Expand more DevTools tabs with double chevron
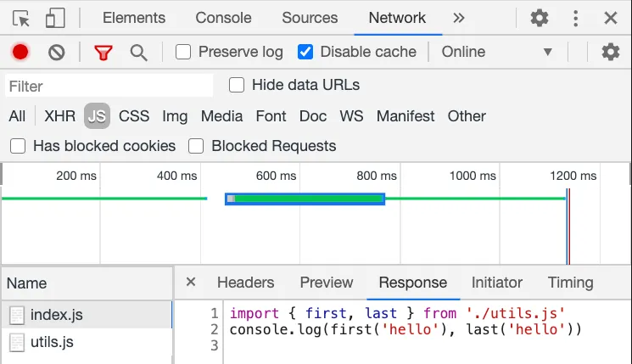This screenshot has width=632, height=364. (459, 18)
